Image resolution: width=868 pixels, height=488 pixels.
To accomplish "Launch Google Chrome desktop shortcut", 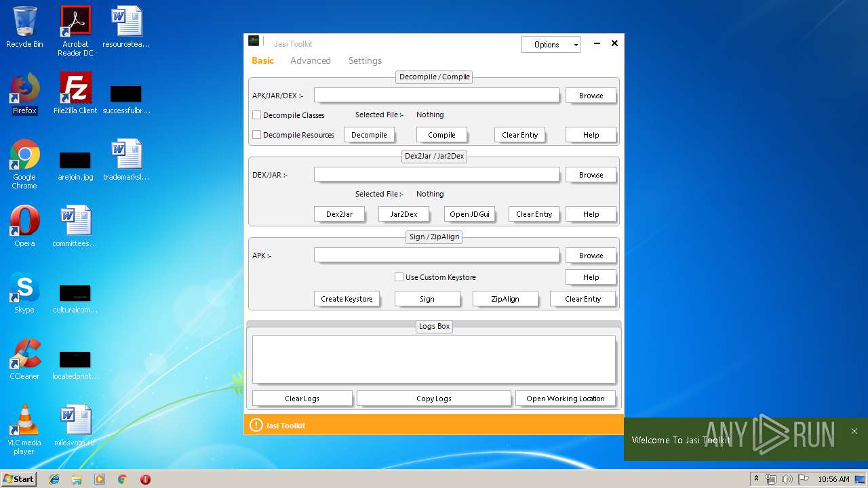I will (24, 164).
